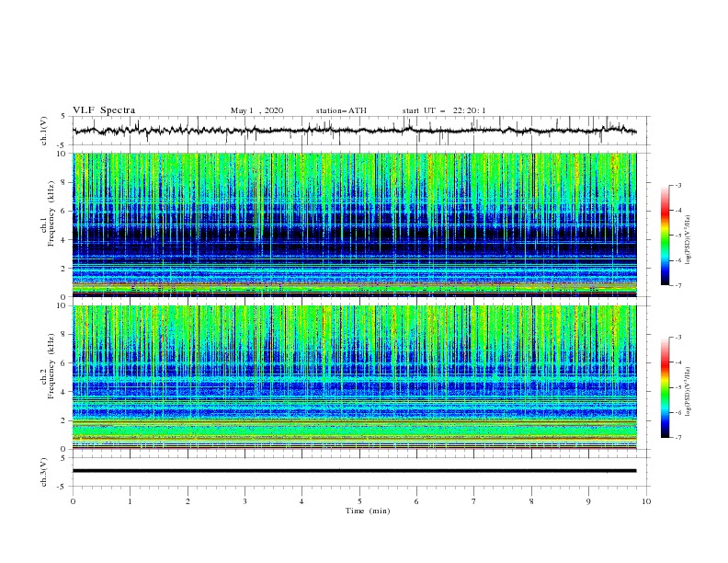Click the '10' tick on the time axis

coord(646,501)
